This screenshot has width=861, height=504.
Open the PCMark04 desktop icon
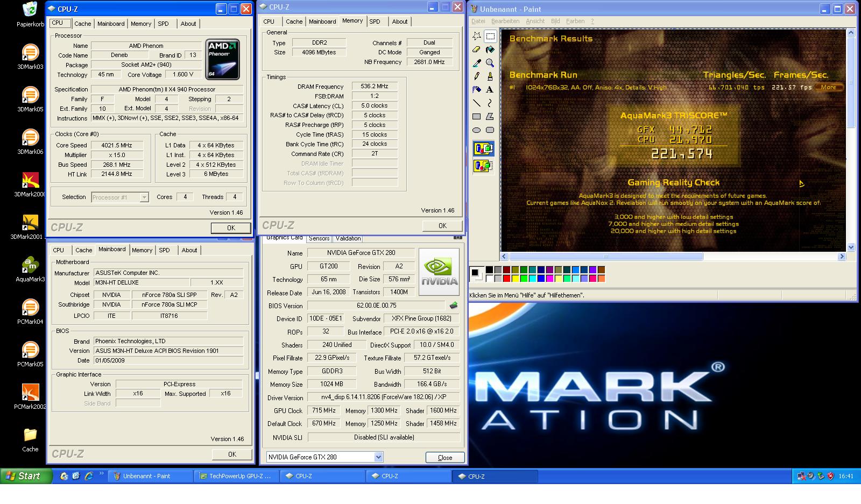click(x=30, y=311)
